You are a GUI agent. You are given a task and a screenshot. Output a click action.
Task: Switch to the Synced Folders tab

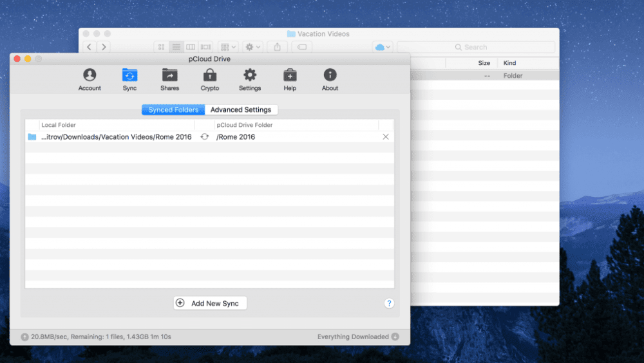click(x=173, y=109)
